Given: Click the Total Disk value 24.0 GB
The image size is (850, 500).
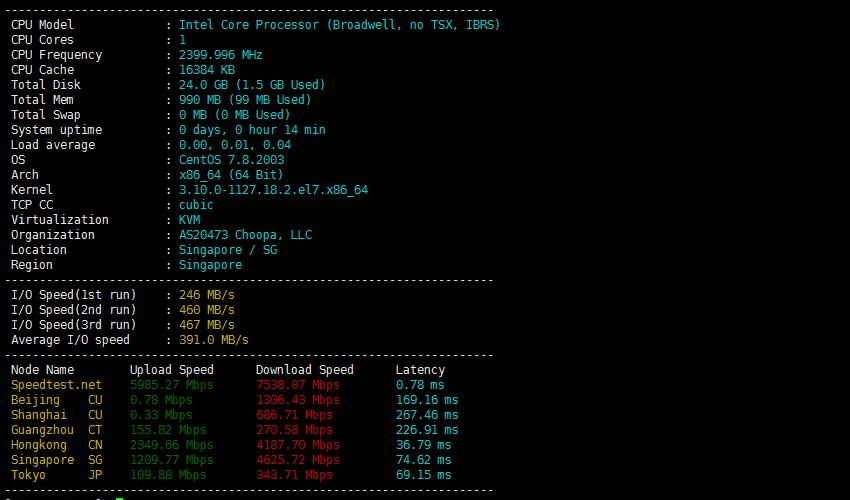Looking at the screenshot, I should 203,85.
